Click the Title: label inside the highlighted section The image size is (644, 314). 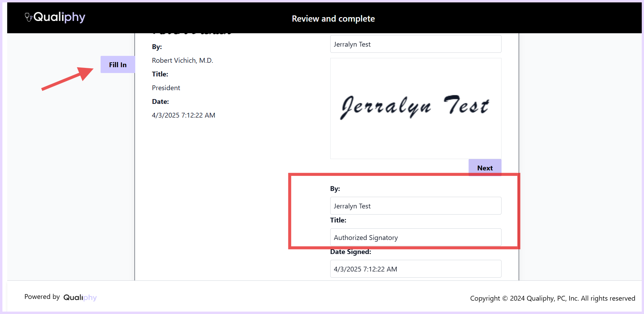[x=338, y=220]
